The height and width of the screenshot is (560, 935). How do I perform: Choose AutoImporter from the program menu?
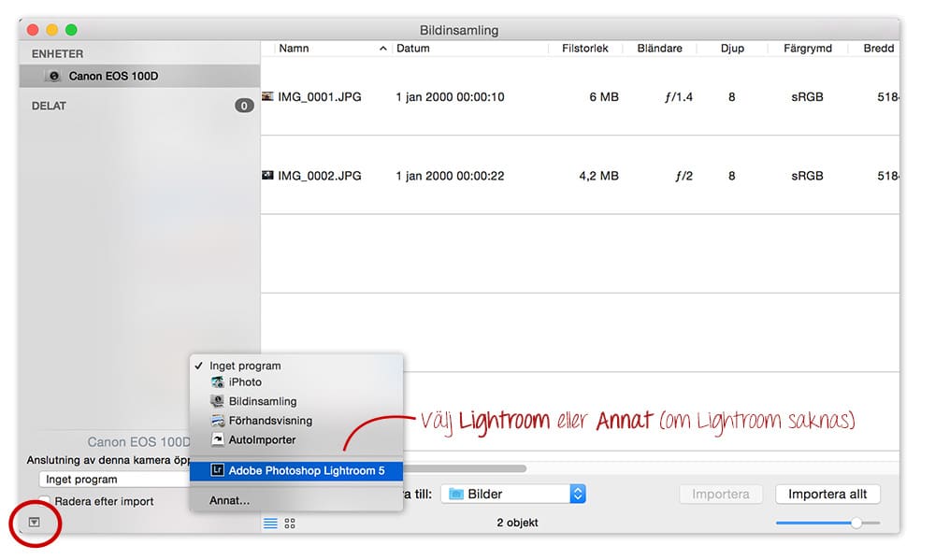pos(296,439)
